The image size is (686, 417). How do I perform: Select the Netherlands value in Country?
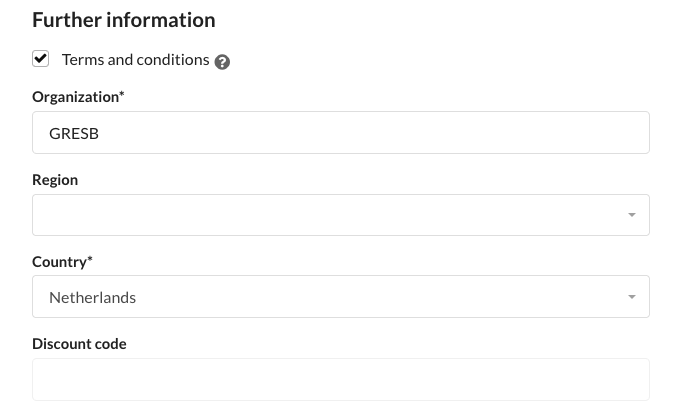[x=93, y=297]
